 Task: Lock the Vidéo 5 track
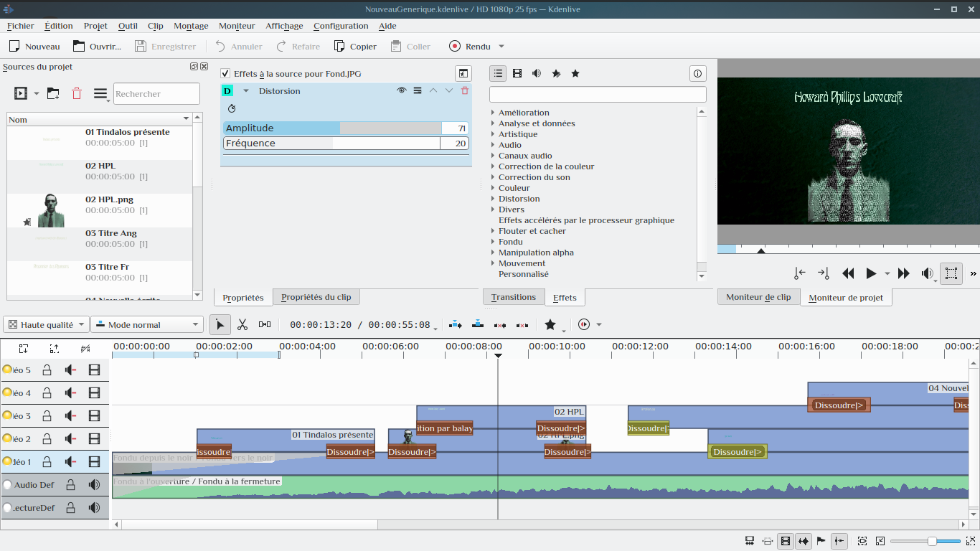[x=47, y=370]
